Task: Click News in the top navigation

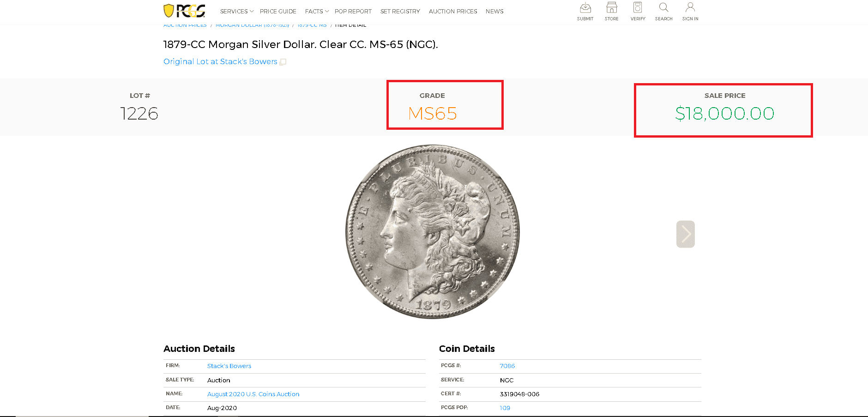Action: coord(494,11)
